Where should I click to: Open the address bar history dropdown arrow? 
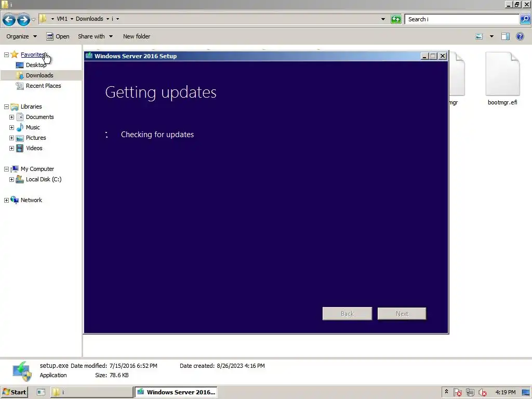pyautogui.click(x=383, y=19)
